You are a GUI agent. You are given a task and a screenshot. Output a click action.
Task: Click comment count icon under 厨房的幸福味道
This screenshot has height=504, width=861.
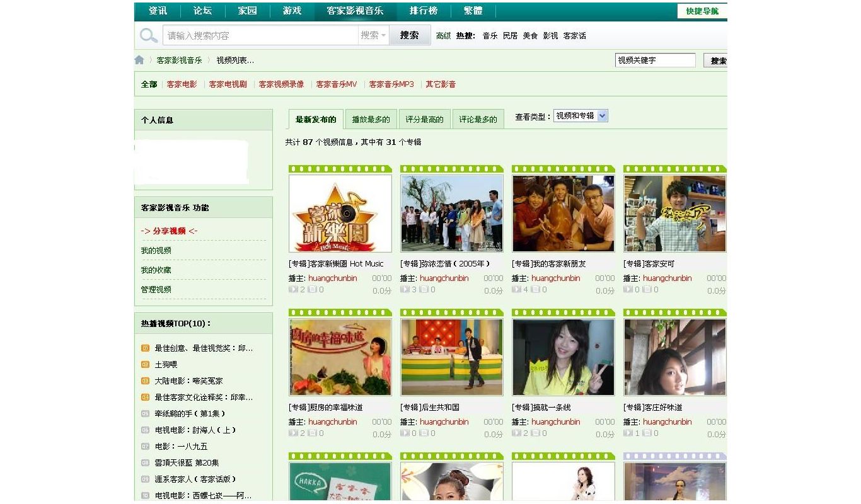coord(312,433)
